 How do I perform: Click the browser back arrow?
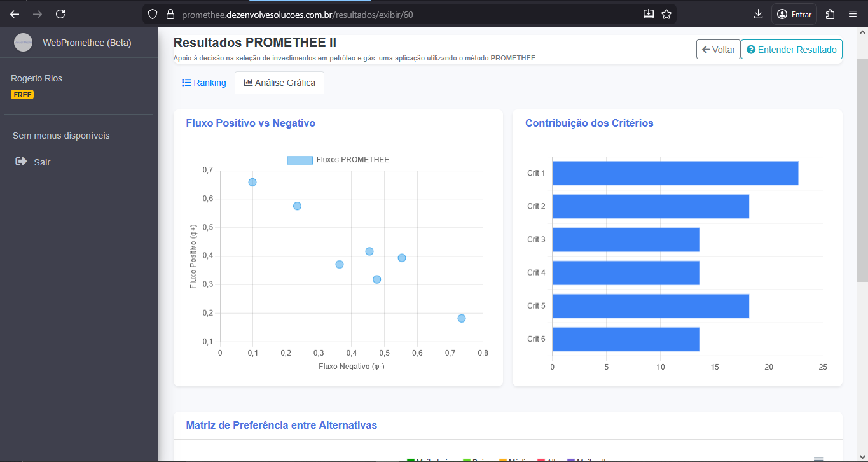[x=15, y=14]
